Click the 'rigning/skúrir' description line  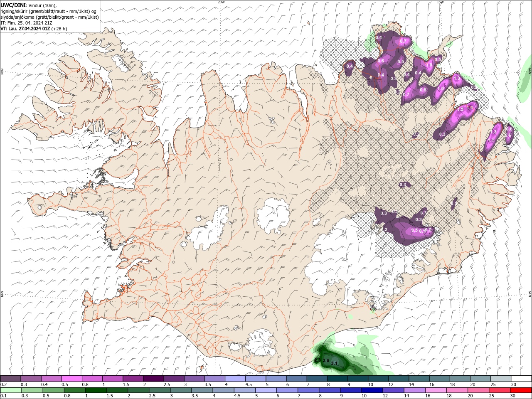click(x=49, y=11)
